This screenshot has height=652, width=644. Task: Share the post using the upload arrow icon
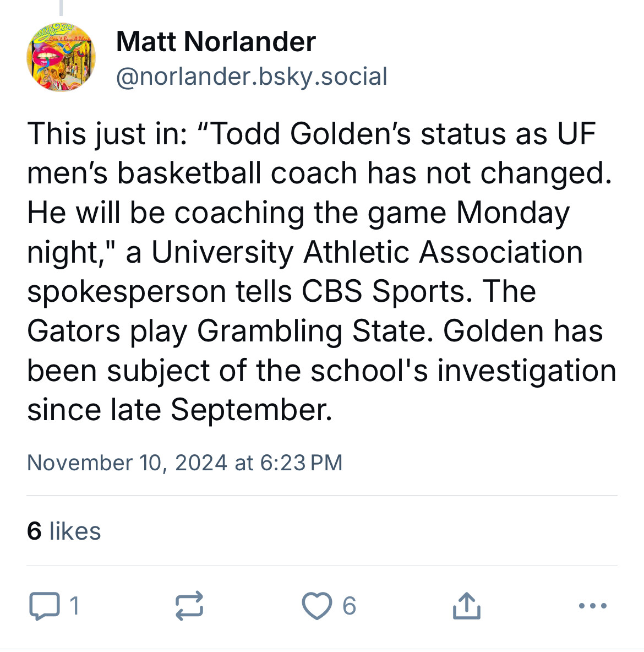[x=466, y=605]
